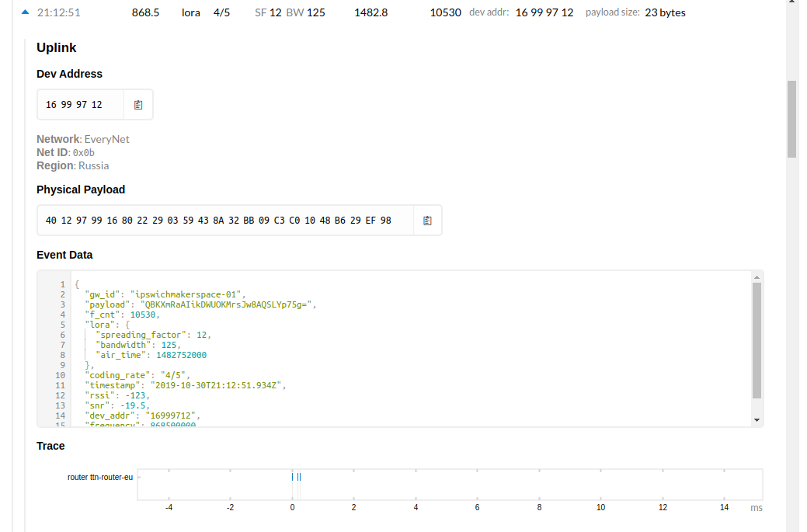Copy the Physical Payload to clipboard
The height and width of the screenshot is (532, 807).
(427, 221)
